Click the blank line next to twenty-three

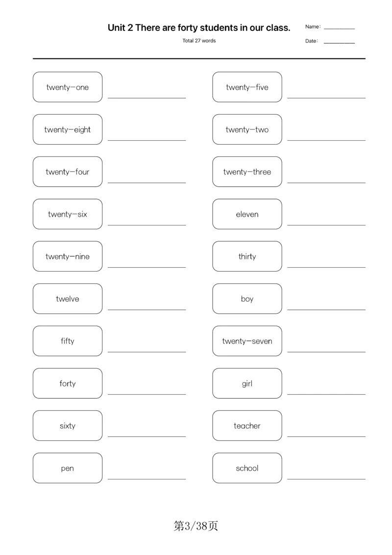click(326, 183)
